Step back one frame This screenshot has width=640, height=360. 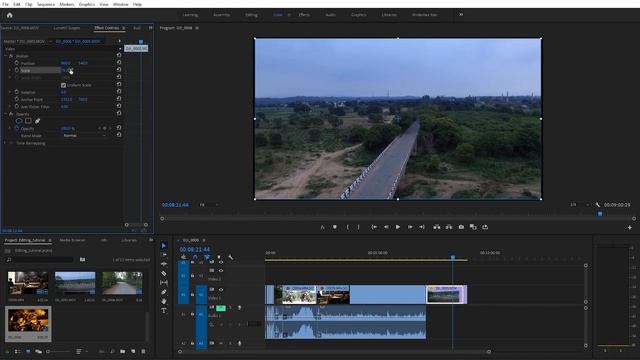tap(386, 227)
